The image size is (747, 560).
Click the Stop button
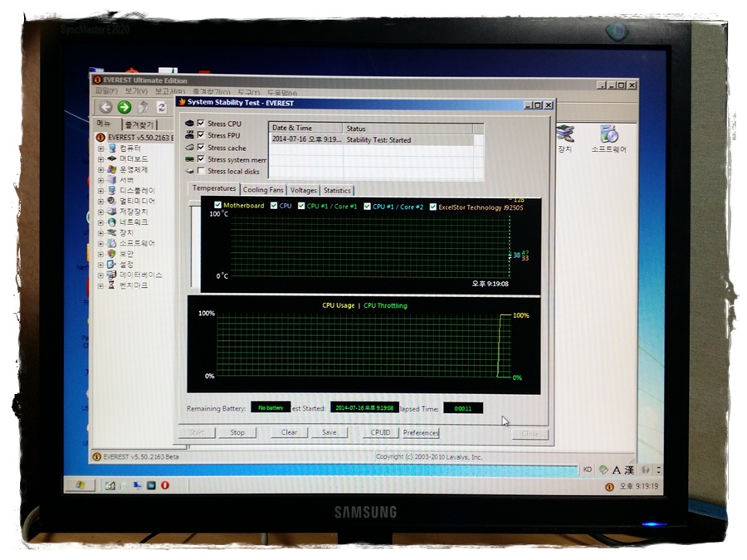click(237, 432)
